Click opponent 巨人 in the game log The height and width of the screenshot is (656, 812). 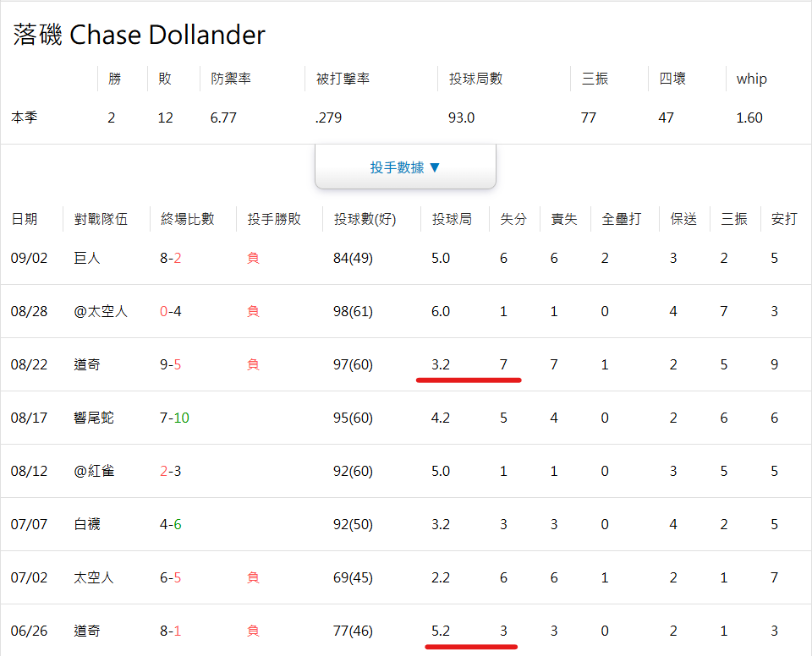pos(87,258)
